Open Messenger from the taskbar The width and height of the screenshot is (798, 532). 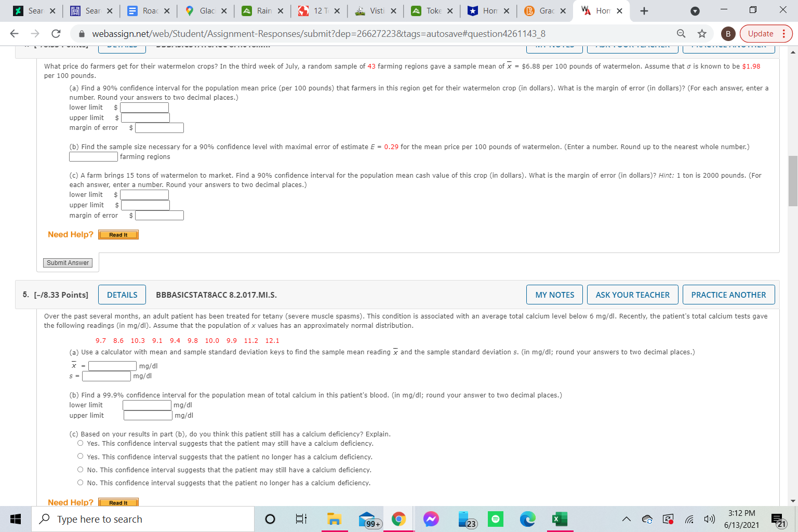pyautogui.click(x=431, y=518)
